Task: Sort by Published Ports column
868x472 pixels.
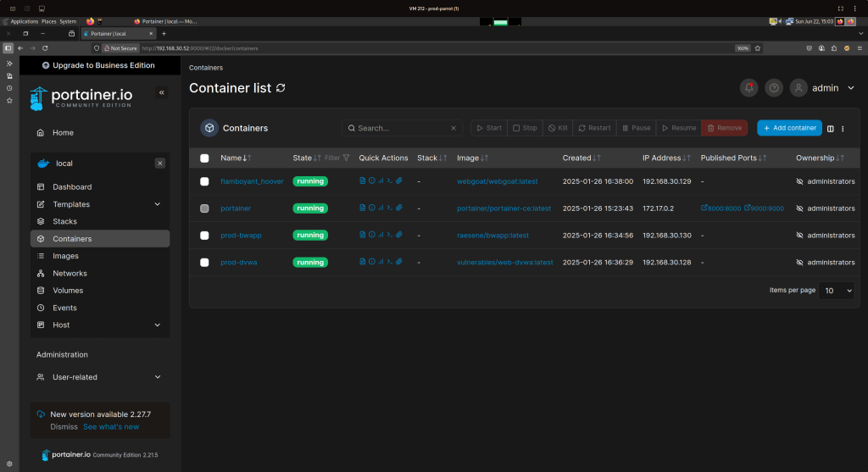Action: pyautogui.click(x=733, y=158)
